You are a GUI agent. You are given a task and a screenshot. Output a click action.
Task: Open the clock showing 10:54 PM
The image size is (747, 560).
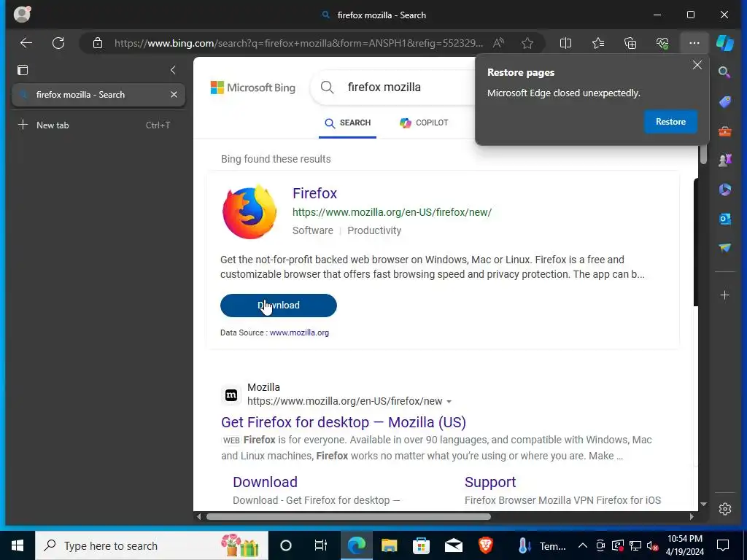tap(684, 545)
